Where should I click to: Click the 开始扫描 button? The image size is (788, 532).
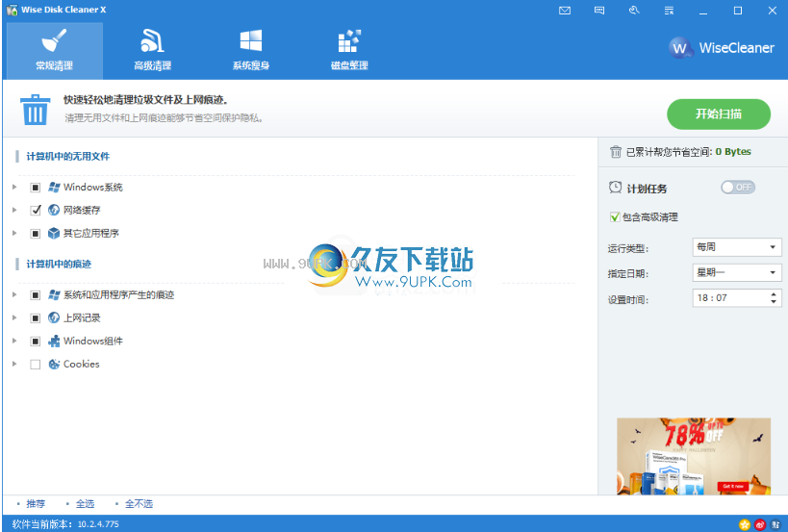point(719,114)
